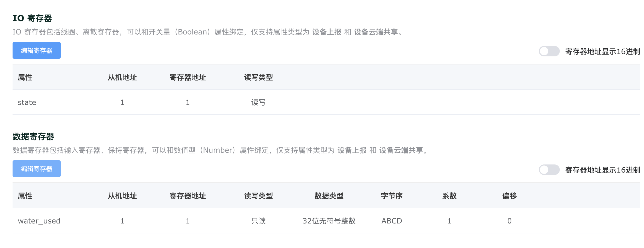Click the 只读 value in water_used row
The width and height of the screenshot is (644, 248).
point(258,221)
